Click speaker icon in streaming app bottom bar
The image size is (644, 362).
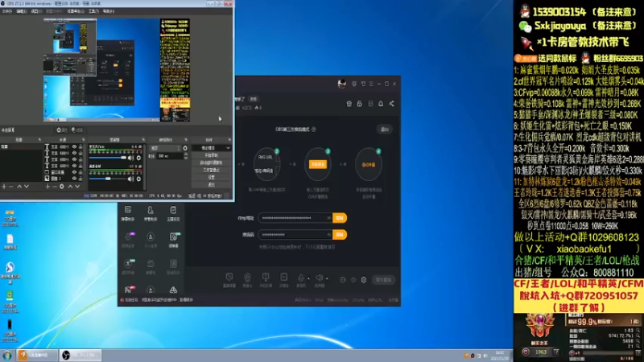(319, 278)
